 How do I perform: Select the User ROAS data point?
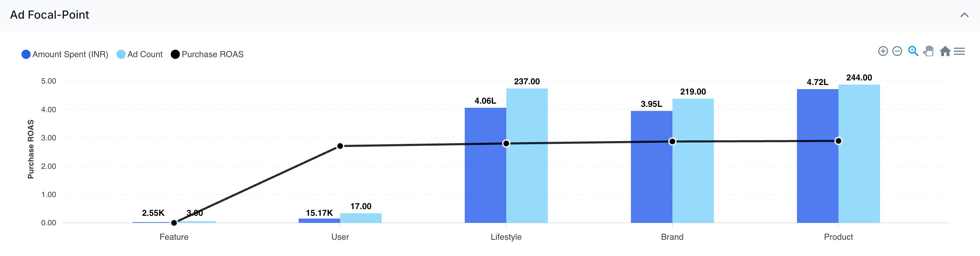(x=340, y=146)
